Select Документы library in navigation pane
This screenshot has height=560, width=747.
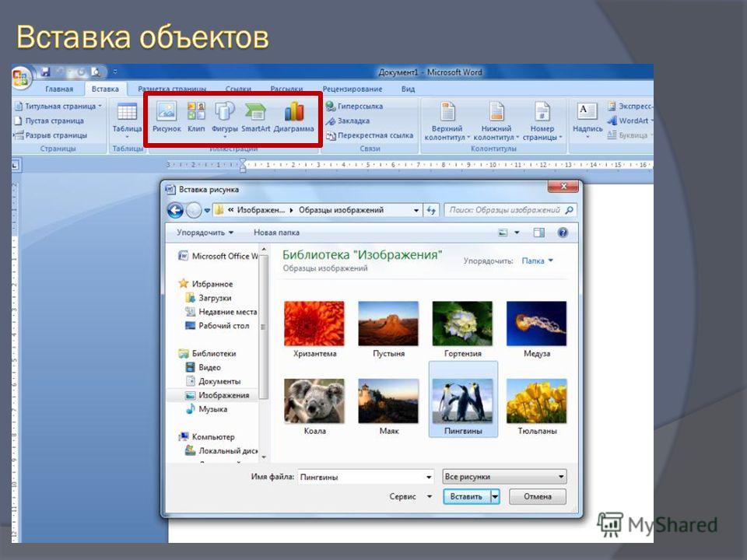point(212,381)
